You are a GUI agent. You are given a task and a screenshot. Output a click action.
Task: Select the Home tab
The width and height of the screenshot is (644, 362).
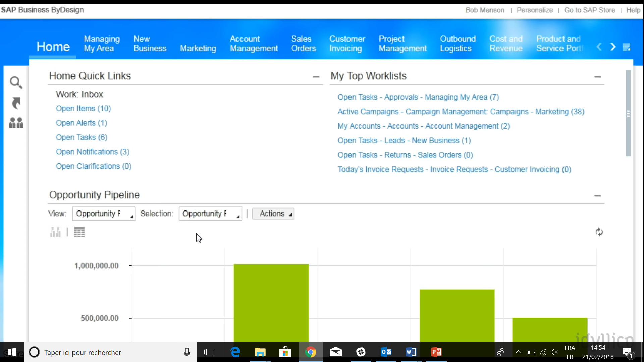53,47
